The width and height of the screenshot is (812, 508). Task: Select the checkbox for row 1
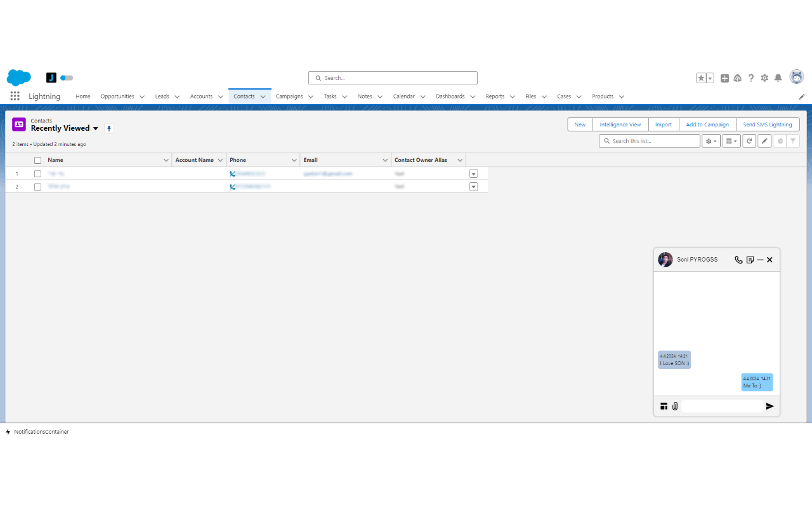coord(37,173)
